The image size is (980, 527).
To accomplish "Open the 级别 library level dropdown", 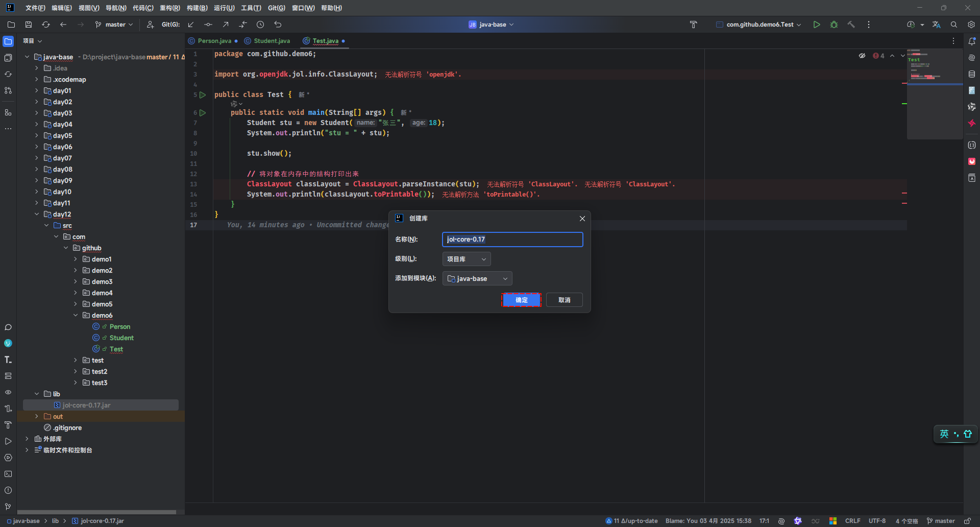I will click(467, 259).
